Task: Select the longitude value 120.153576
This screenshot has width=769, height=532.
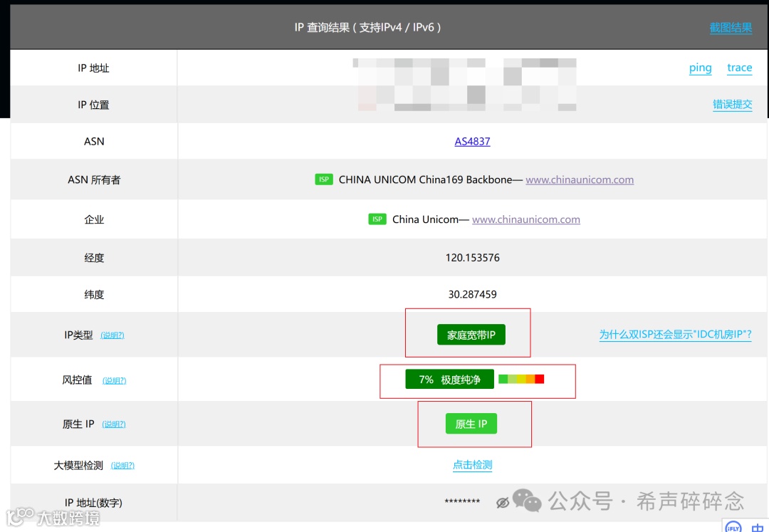Action: click(472, 257)
